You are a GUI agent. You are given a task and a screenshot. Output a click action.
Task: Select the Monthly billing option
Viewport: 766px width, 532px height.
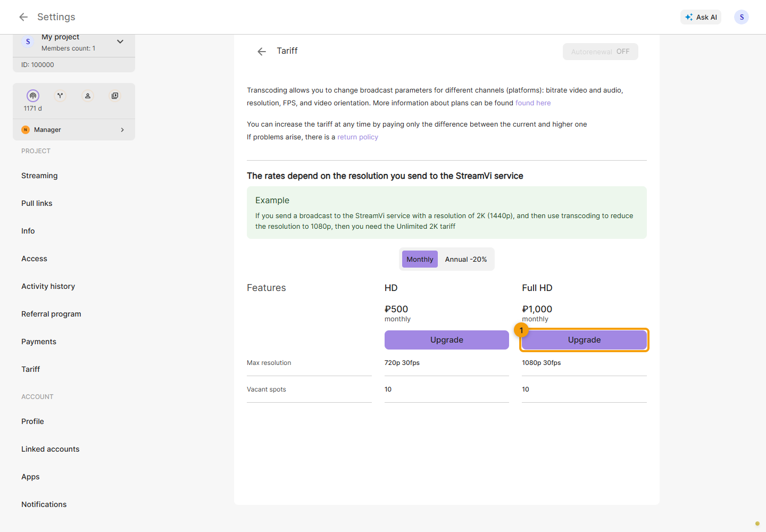(420, 259)
